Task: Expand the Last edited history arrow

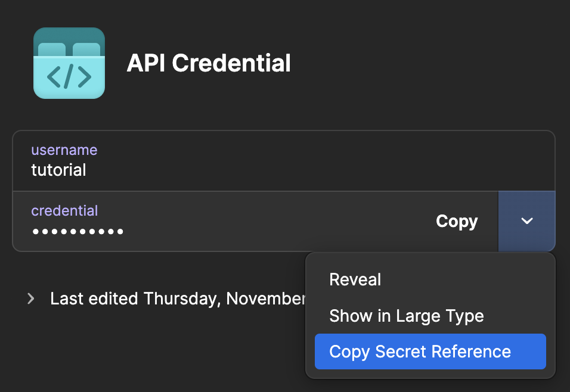Action: click(31, 298)
